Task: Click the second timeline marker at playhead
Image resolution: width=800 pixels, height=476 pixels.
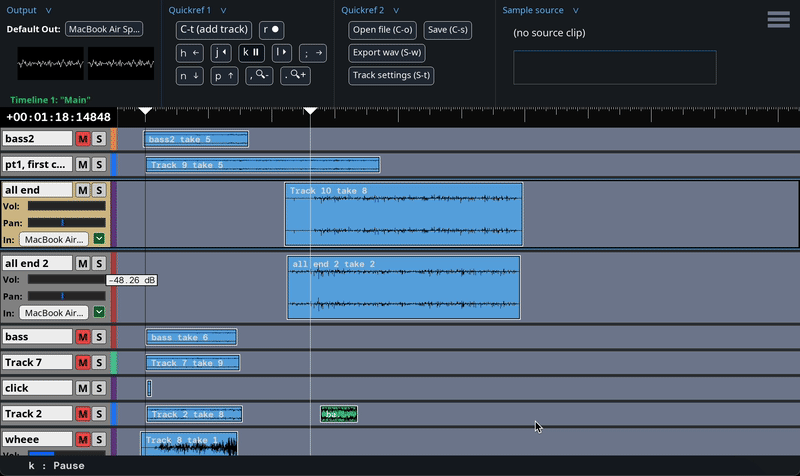Action: click(x=310, y=111)
